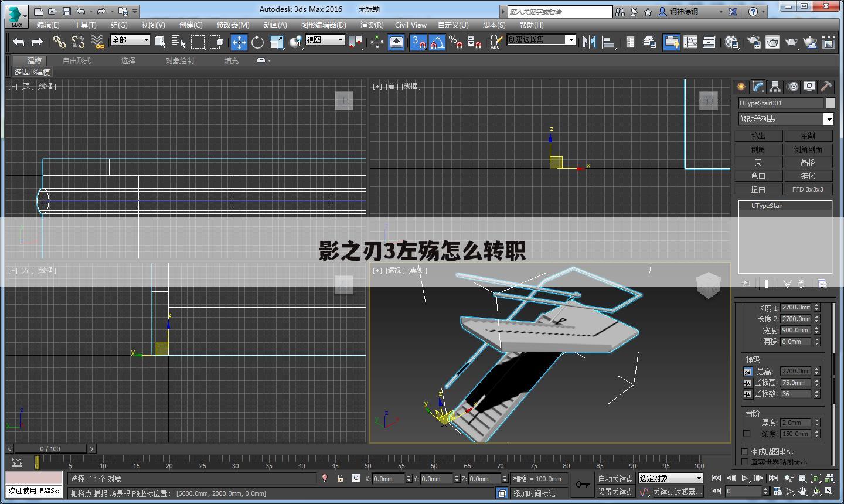
Task: Open the Select by Name list icon
Action: coord(179,42)
